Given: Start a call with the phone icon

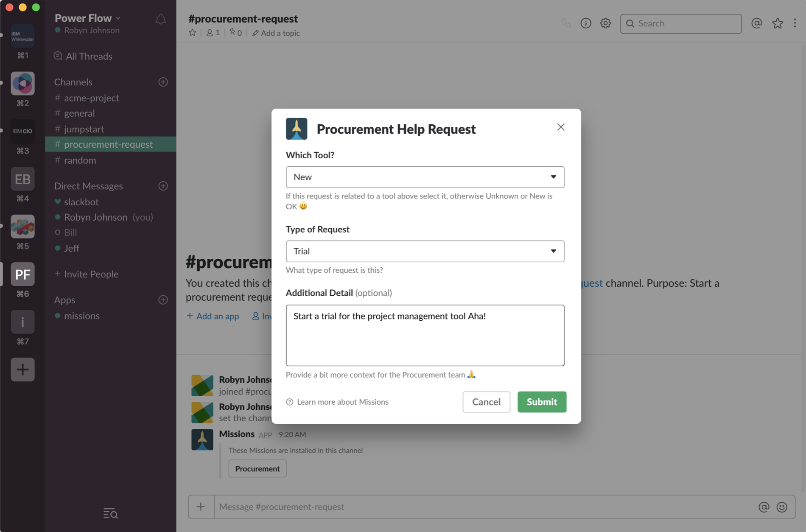Looking at the screenshot, I should coord(566,23).
